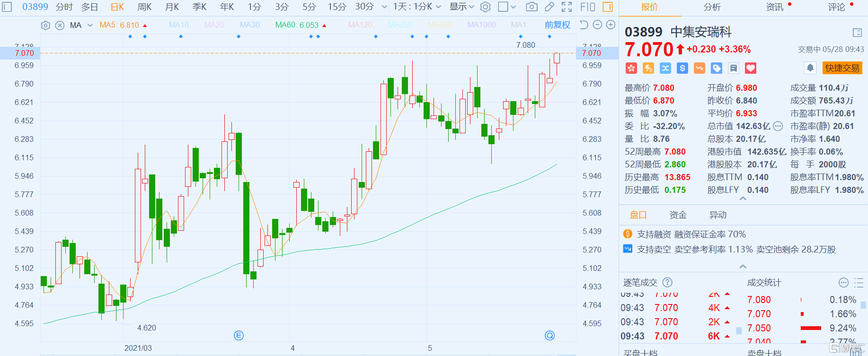868x356 pixels.
Task: Expand chart to fullscreen
Action: click(x=567, y=7)
